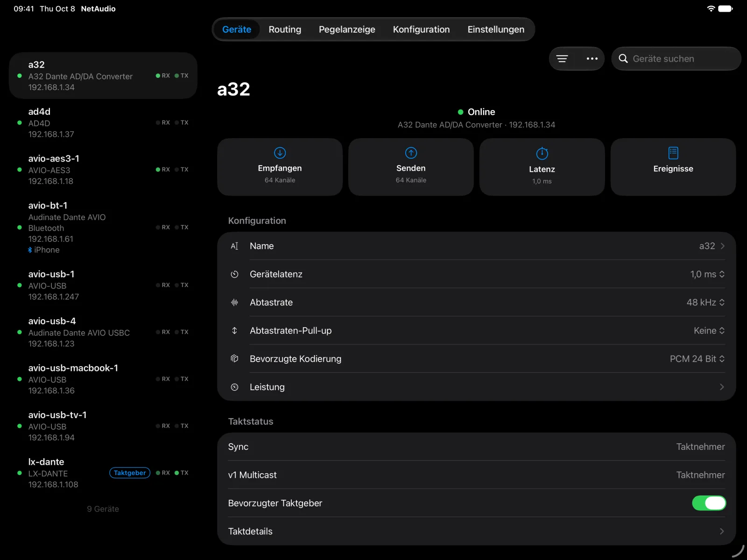Change Abtastrate 48 kHz dropdown
Image resolution: width=747 pixels, height=560 pixels.
(x=705, y=302)
